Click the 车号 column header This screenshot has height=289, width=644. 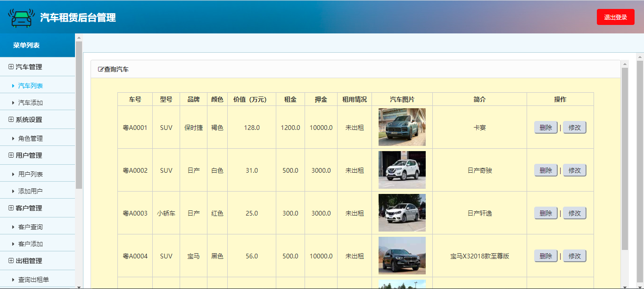(x=135, y=99)
